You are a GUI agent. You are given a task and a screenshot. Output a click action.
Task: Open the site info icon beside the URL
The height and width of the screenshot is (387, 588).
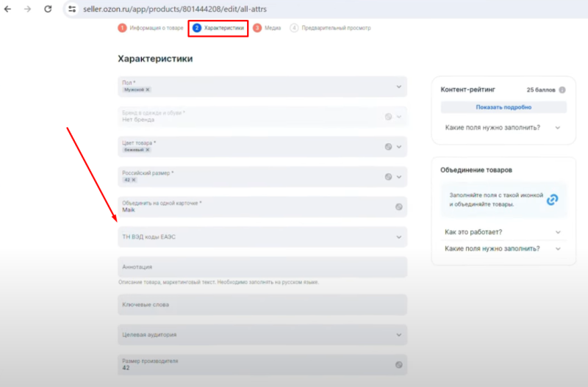pos(71,9)
